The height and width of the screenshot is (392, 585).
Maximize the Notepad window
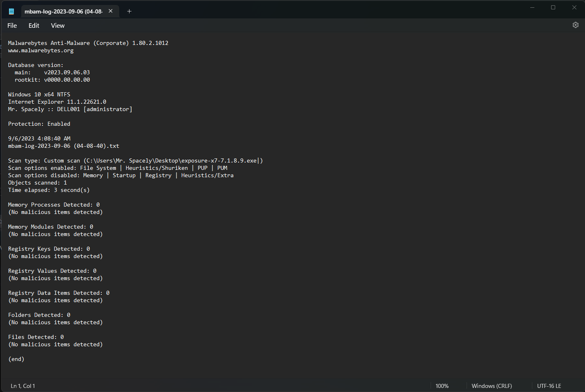(553, 7)
